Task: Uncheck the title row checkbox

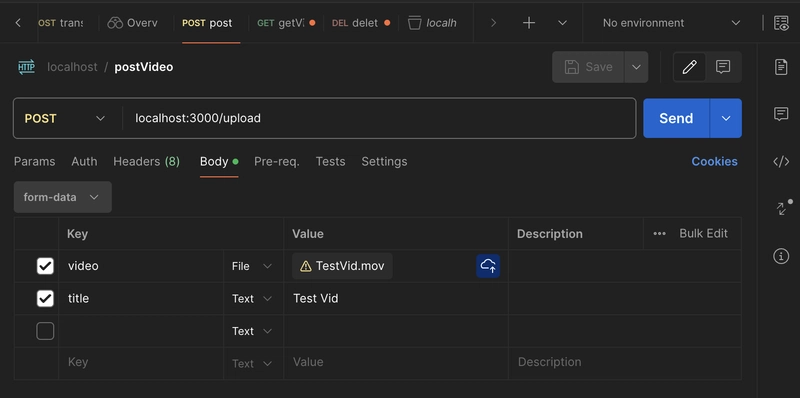Action: (x=45, y=298)
